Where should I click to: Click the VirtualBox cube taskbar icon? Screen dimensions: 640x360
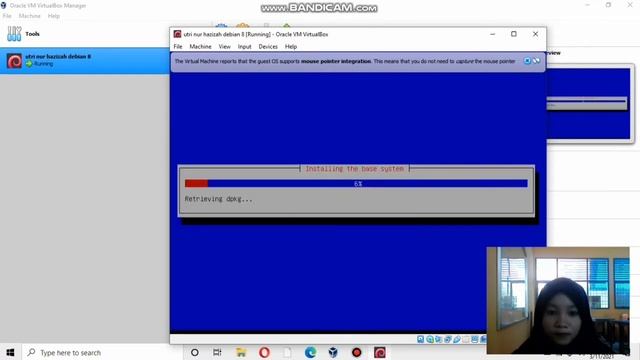point(333,352)
